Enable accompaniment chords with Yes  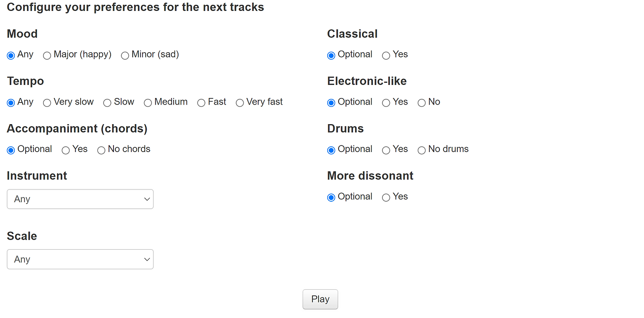click(x=66, y=150)
